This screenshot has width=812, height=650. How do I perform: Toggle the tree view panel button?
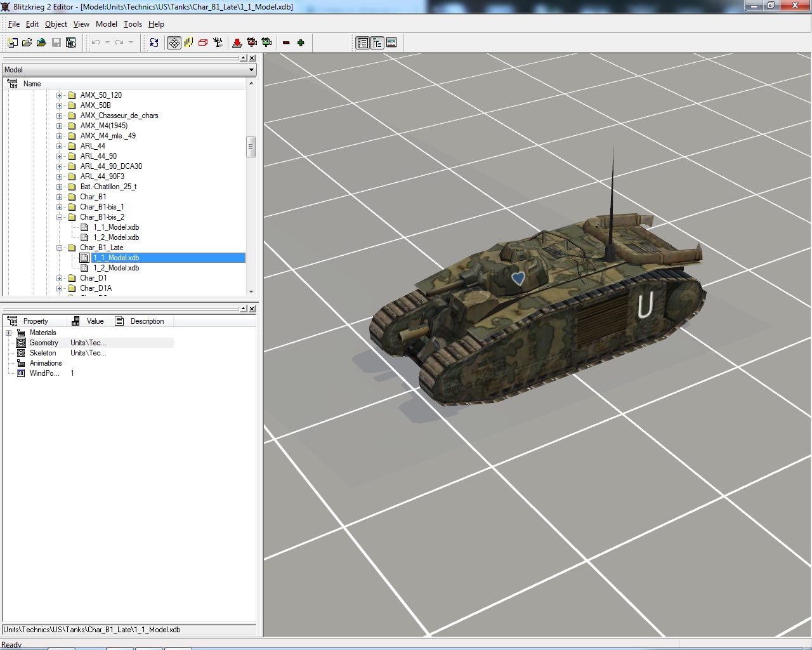coord(377,43)
